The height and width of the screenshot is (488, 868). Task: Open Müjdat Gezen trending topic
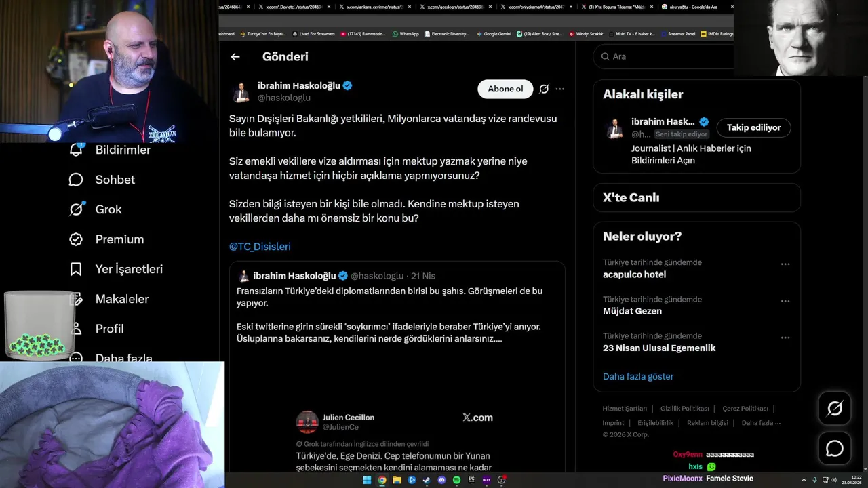pos(632,311)
